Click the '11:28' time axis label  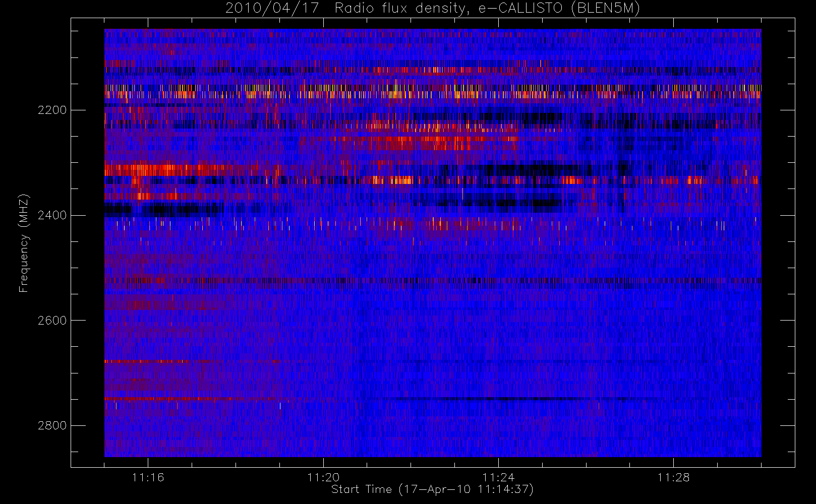673,477
